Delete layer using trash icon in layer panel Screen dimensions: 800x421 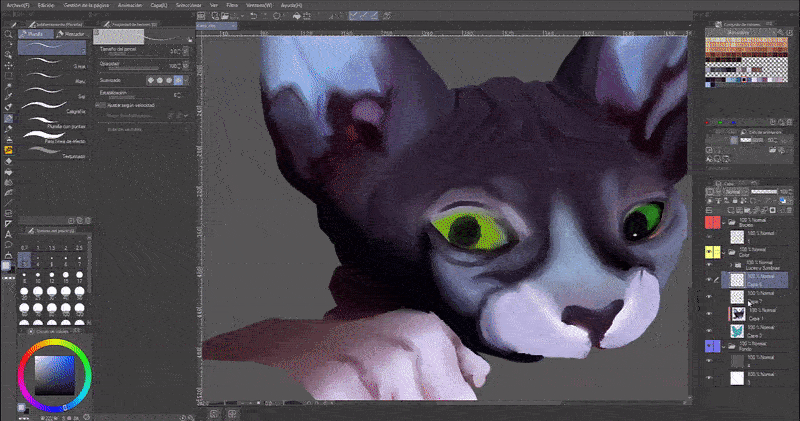[789, 210]
